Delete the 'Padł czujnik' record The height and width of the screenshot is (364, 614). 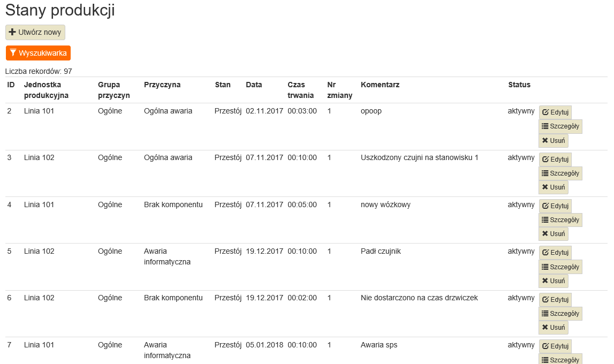[x=554, y=281]
